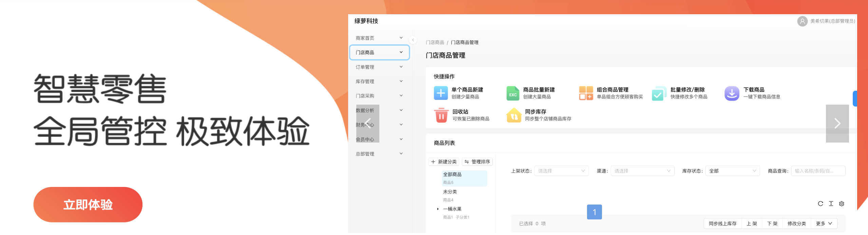This screenshot has width=868, height=235.
Task: Expand the 订单管理 sidebar menu
Action: 379,67
